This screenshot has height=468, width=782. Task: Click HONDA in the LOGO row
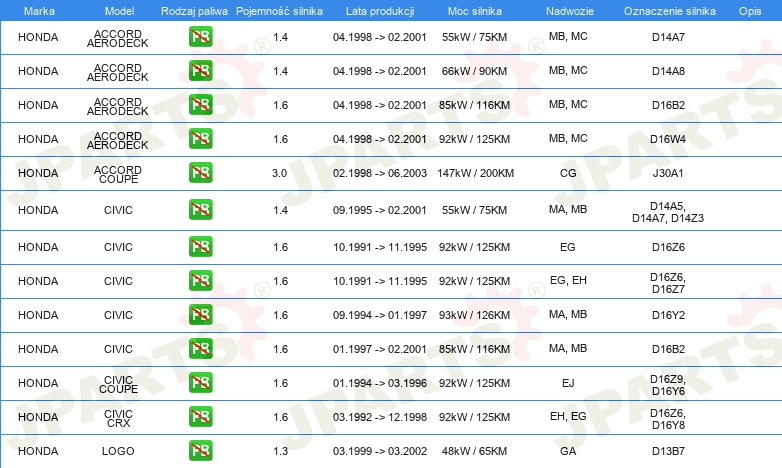(38, 451)
